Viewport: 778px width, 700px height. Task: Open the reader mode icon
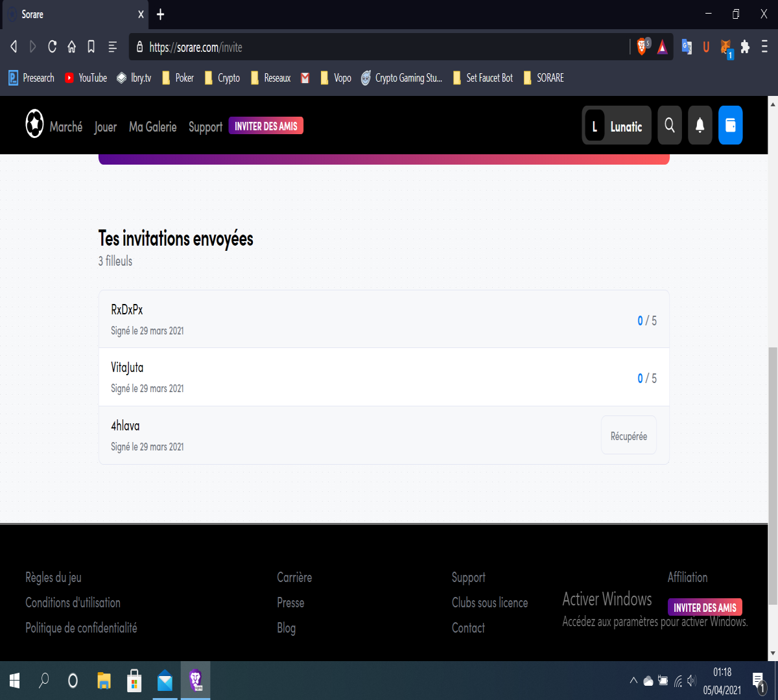pos(112,47)
